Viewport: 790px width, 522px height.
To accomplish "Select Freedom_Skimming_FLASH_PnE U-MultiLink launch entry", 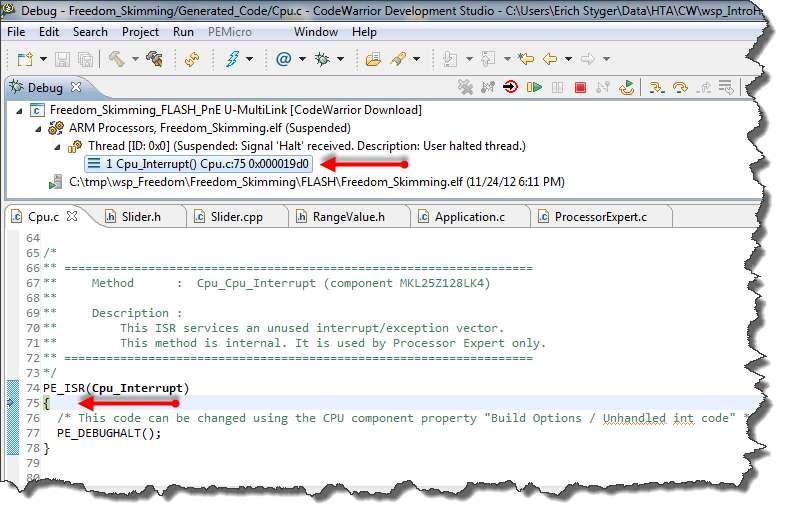I will (236, 110).
